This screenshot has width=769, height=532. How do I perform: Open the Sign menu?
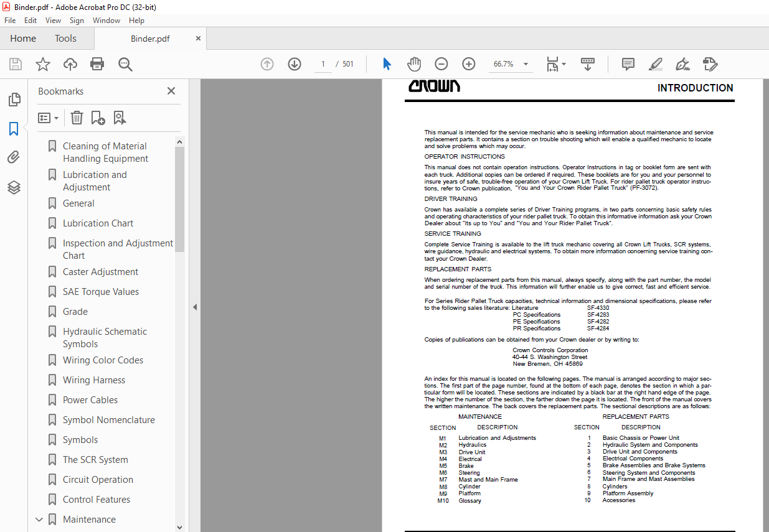(77, 21)
